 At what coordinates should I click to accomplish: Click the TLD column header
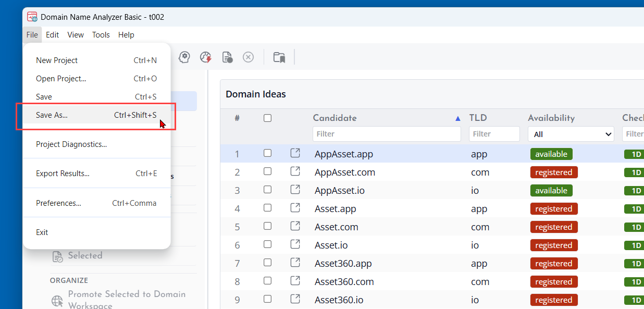[x=478, y=118]
